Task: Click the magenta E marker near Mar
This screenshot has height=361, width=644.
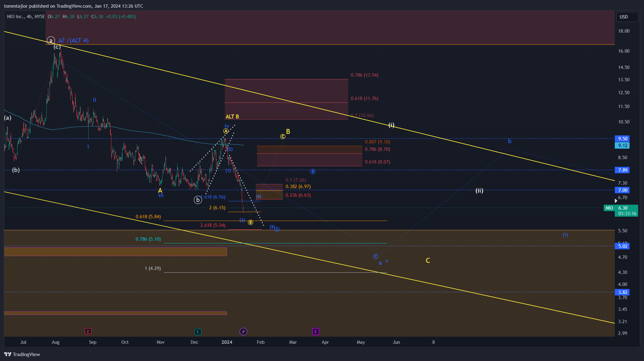Action: click(316, 331)
